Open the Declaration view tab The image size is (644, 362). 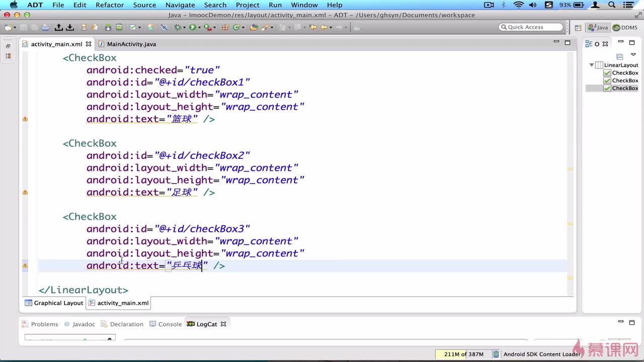122,324
